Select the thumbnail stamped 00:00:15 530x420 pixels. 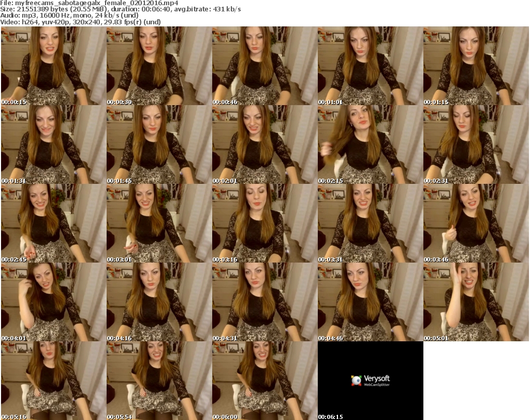54,66
